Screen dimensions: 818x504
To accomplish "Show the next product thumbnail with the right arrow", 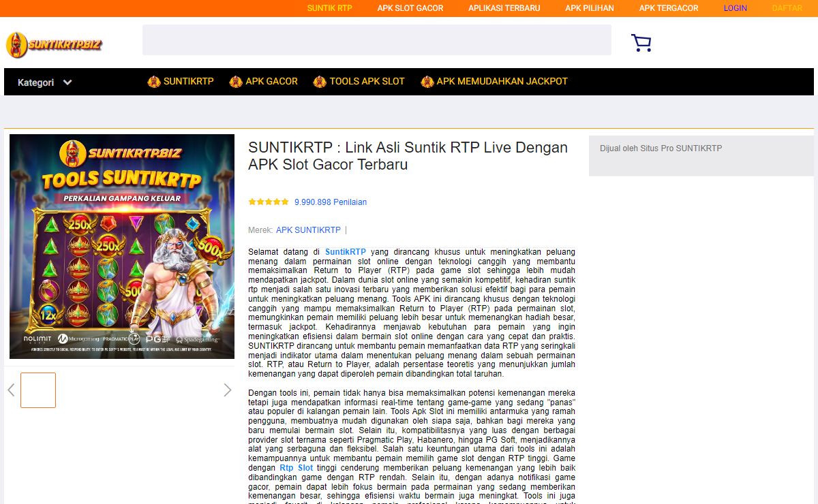I will pyautogui.click(x=228, y=390).
